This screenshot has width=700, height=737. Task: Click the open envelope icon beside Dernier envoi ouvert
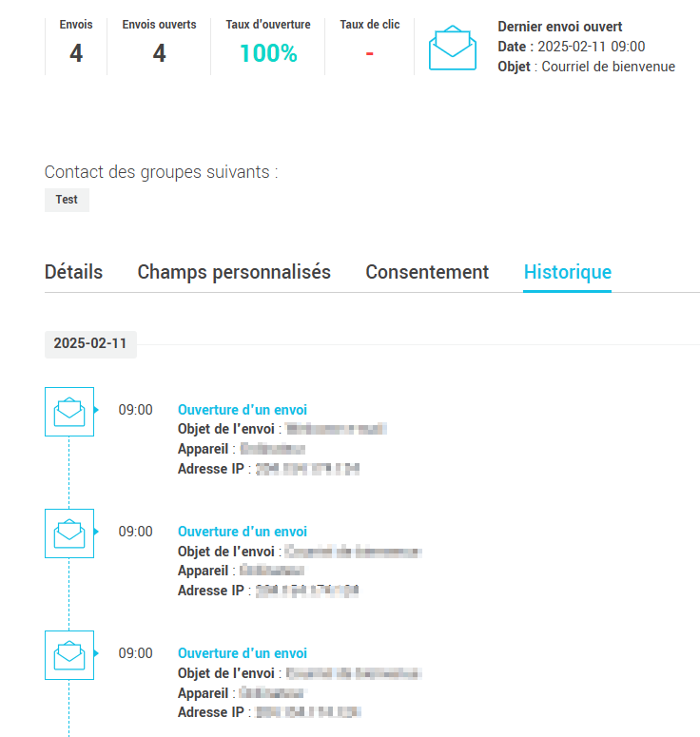453,48
